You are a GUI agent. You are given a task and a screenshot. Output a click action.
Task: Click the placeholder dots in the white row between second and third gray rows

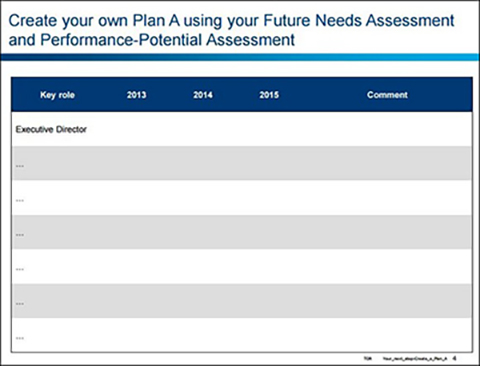[20, 269]
